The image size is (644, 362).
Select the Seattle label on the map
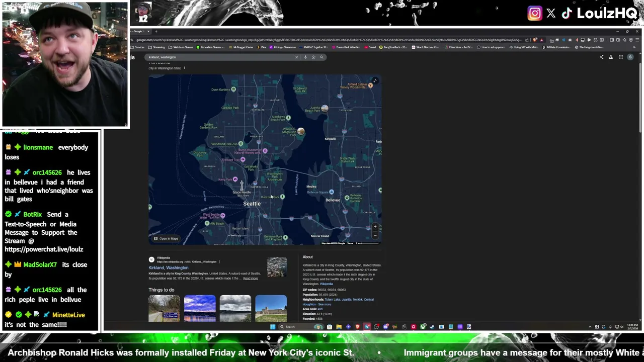[x=252, y=204]
